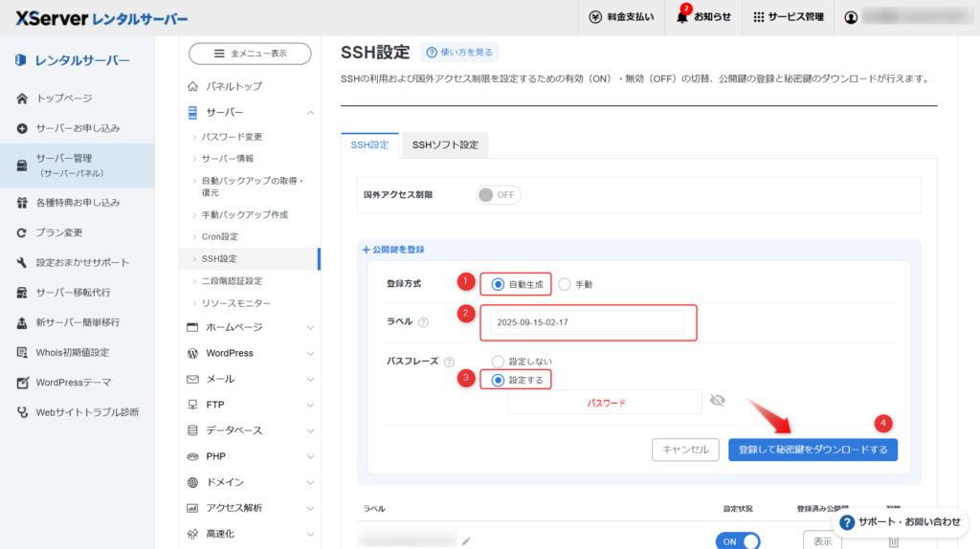Click the trash delete icon in key list
The width and height of the screenshot is (980, 549).
[893, 541]
